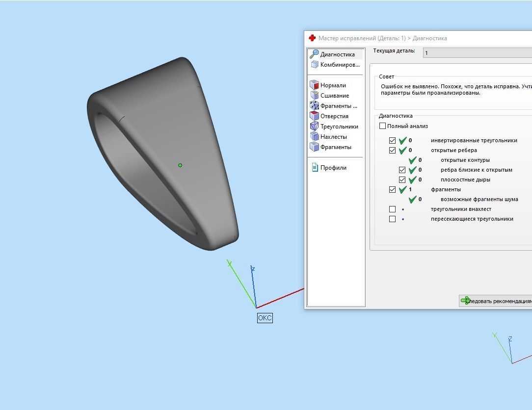Viewport: 532px width, 410px height.
Task: Click the Нахлесты cube icon
Action: [314, 136]
